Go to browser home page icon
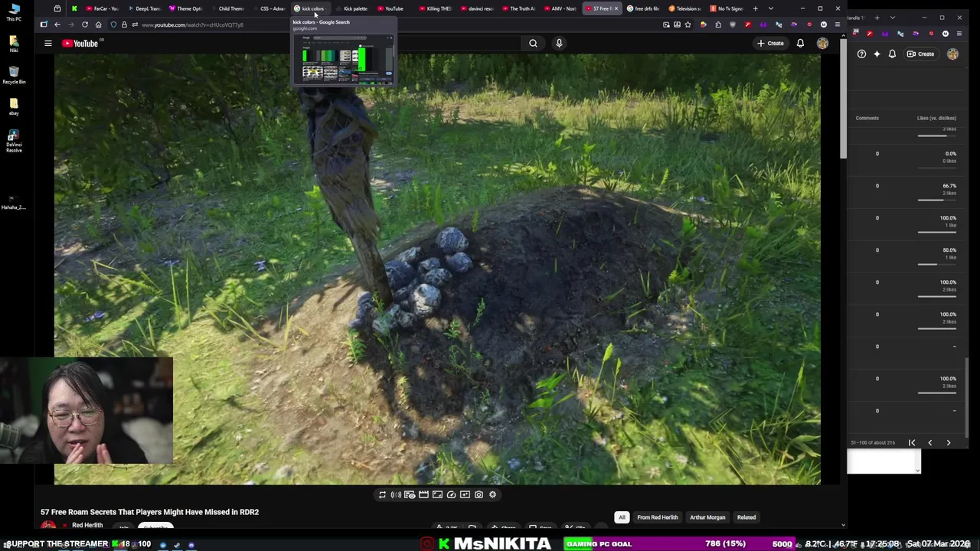Screen dimensions: 980x551 pos(98,24)
